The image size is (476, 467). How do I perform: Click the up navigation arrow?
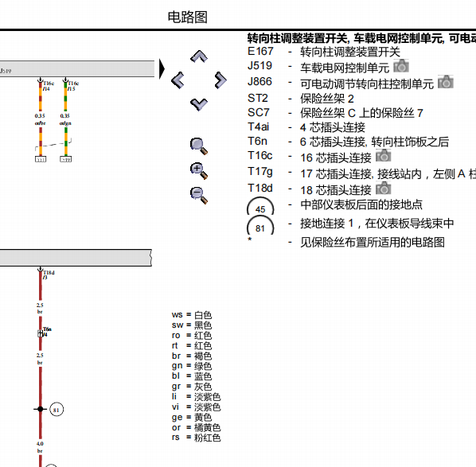click(x=199, y=56)
